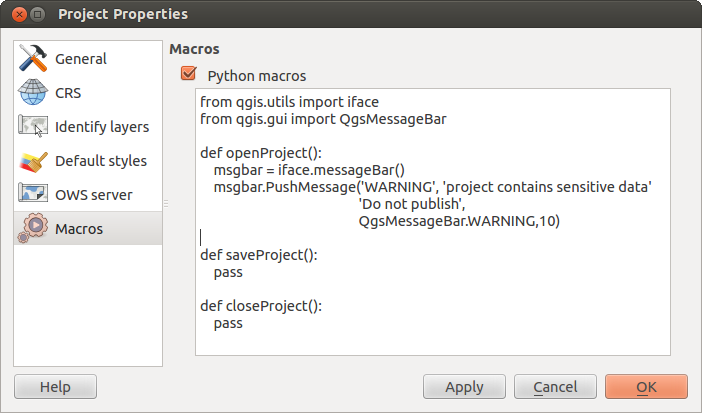Viewport: 702px width, 413px height.
Task: Click the 'QgsMessageBar.WARNING,10)' code line
Action: pos(458,221)
